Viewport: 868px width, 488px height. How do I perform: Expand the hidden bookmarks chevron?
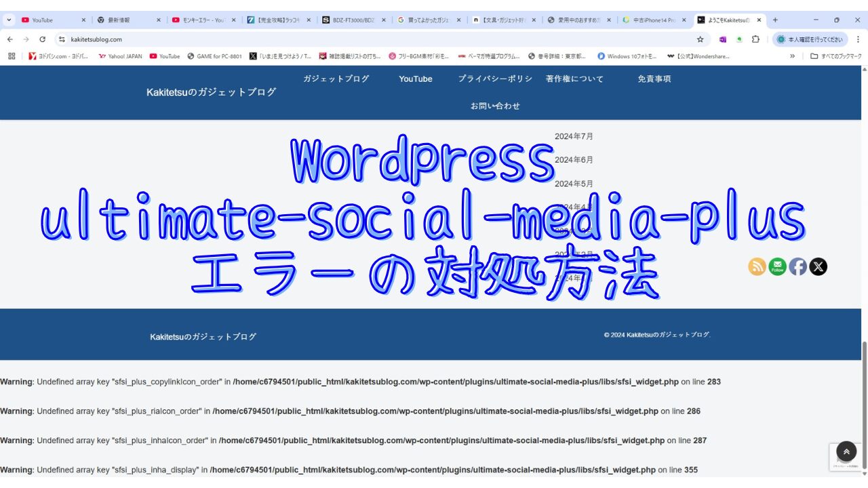click(x=792, y=56)
